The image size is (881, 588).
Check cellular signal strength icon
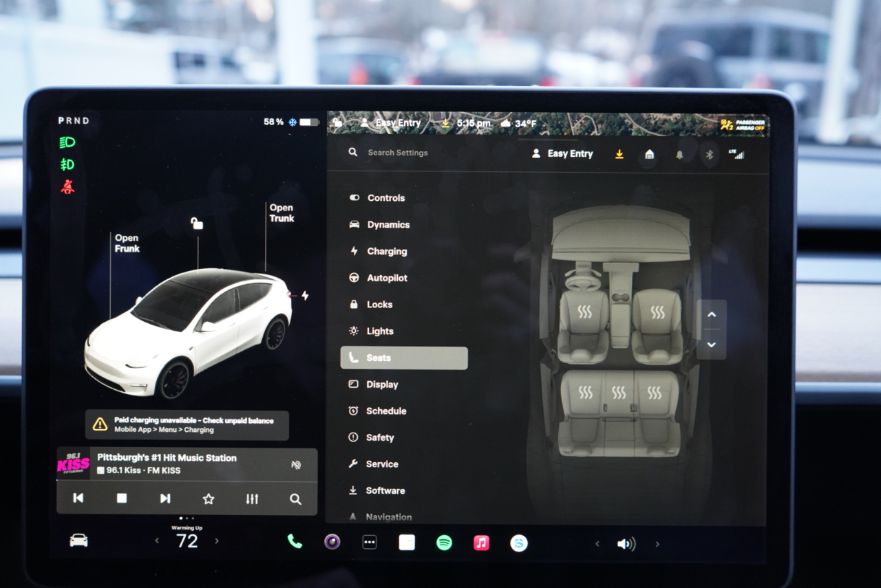(737, 154)
